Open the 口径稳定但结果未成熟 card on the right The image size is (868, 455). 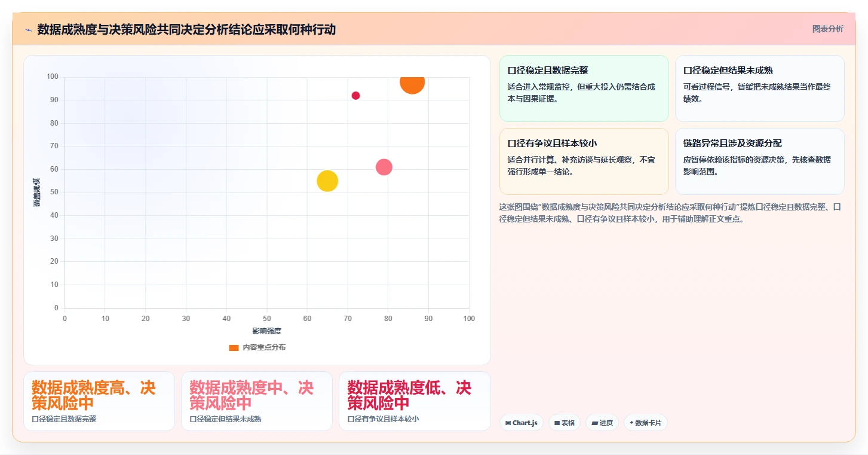(x=759, y=88)
